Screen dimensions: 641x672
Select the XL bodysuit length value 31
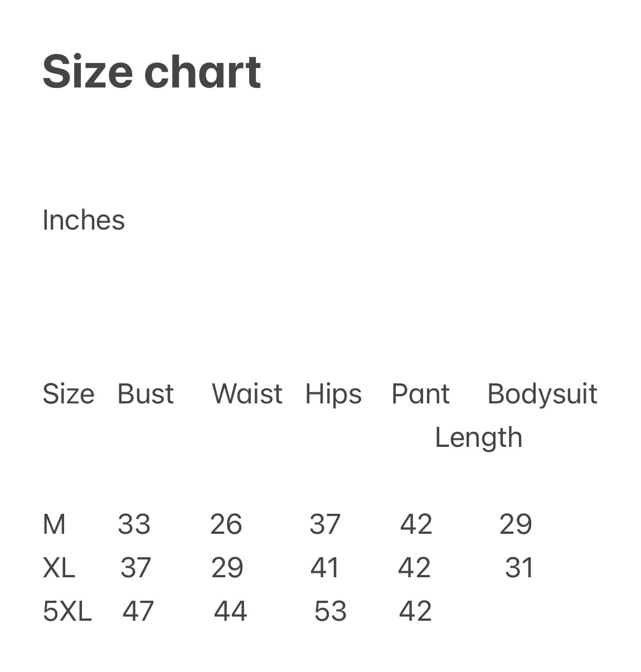[519, 568]
